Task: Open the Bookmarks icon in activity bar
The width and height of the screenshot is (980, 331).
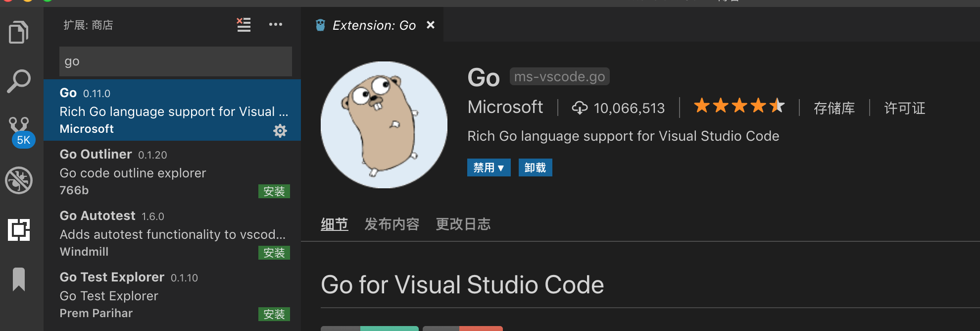Action: (x=19, y=279)
